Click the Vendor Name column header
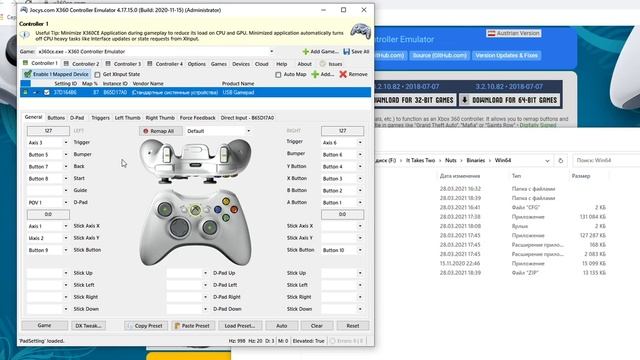The width and height of the screenshot is (640, 360). 148,83
